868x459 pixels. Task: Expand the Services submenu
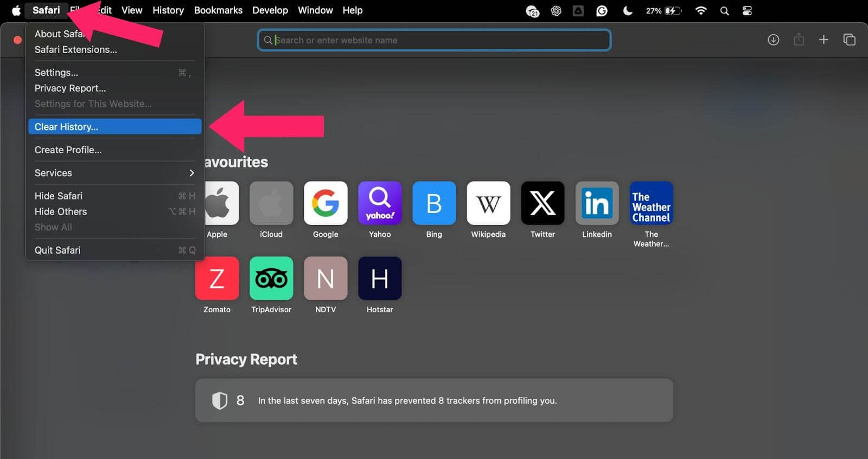click(115, 173)
